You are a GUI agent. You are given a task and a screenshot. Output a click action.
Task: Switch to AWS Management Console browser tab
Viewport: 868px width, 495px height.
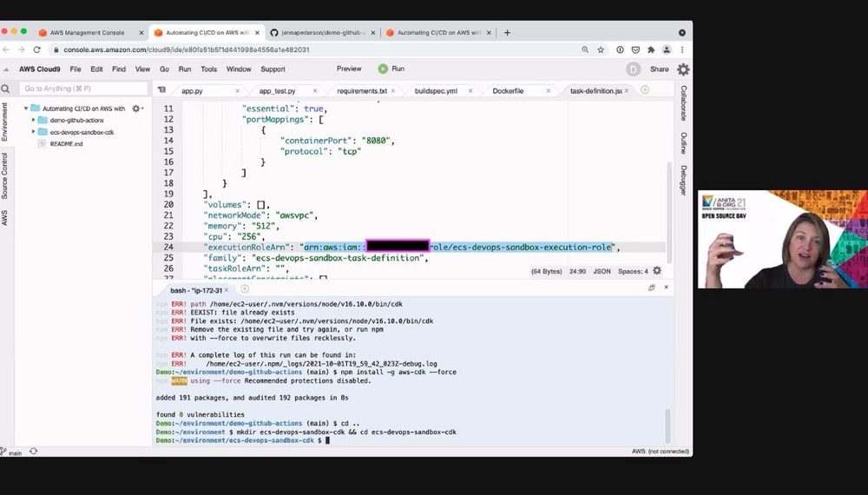pos(88,33)
